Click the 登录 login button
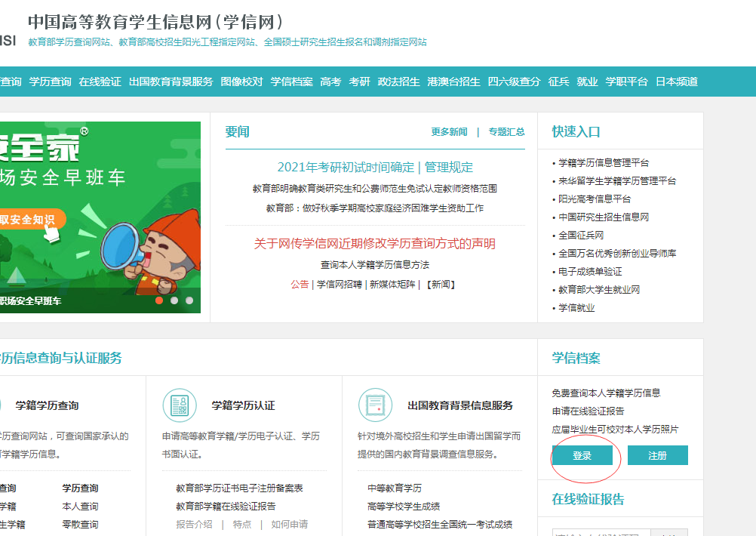This screenshot has width=756, height=536. pos(582,455)
